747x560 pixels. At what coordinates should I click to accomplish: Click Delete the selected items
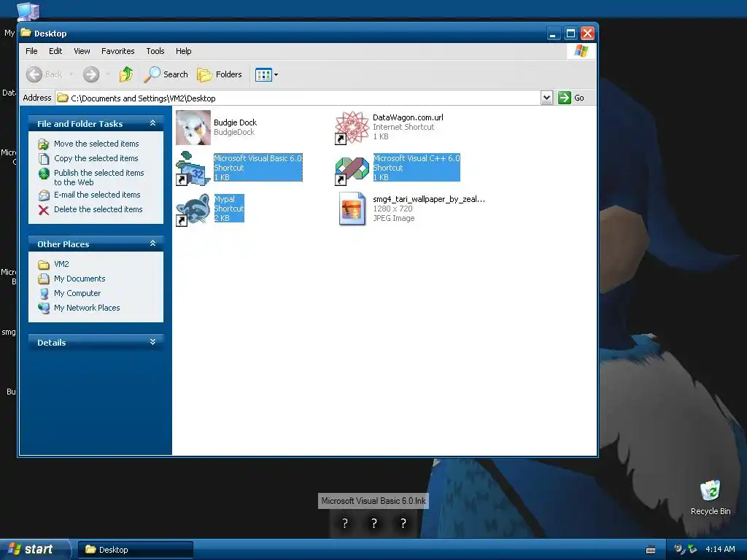click(98, 209)
